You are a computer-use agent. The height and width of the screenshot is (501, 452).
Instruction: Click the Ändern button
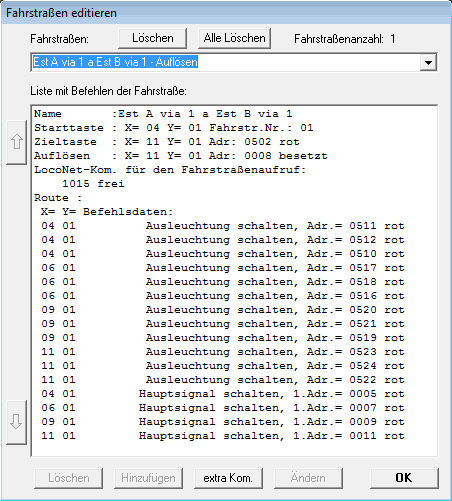coord(308,478)
